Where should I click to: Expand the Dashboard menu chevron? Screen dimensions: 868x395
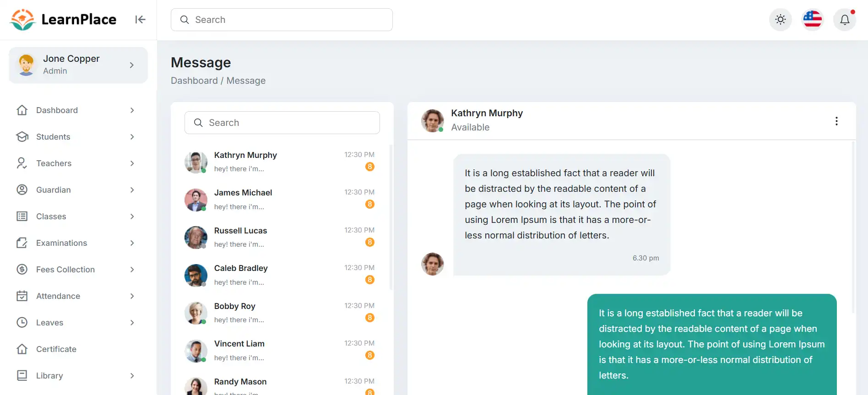(132, 110)
